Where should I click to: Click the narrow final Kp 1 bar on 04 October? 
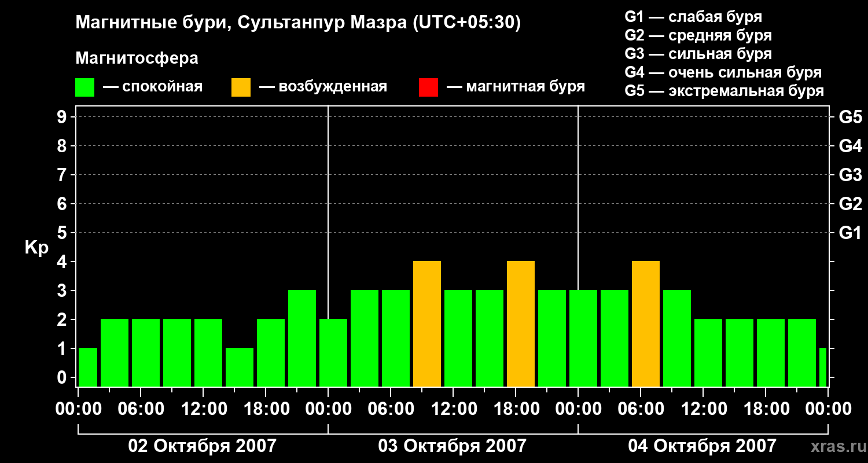pyautogui.click(x=823, y=368)
